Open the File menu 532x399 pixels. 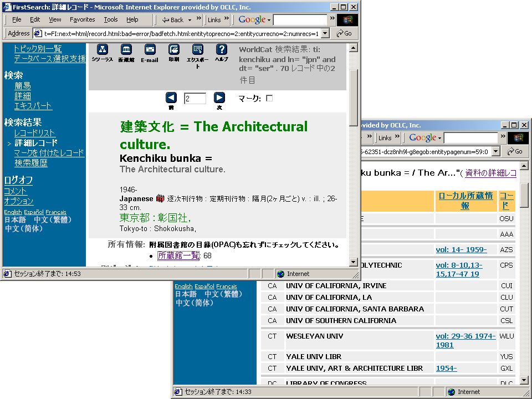17,20
